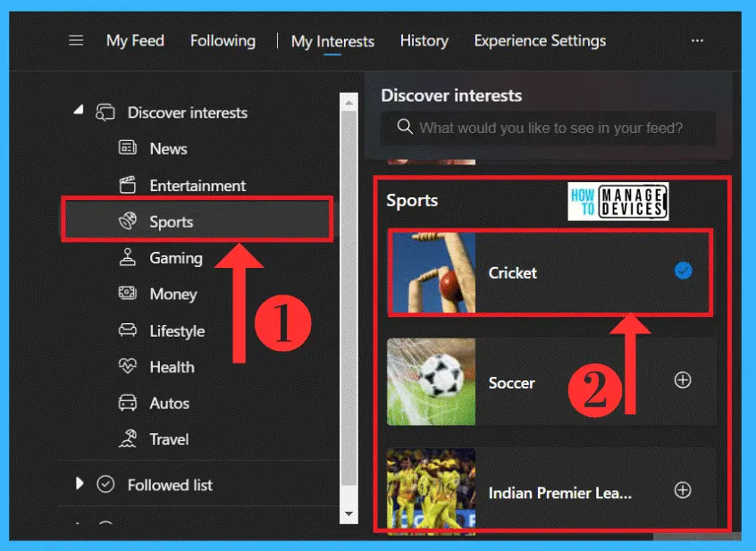This screenshot has height=551, width=756.
Task: Click the Soccer ball thumbnail
Action: (x=431, y=381)
